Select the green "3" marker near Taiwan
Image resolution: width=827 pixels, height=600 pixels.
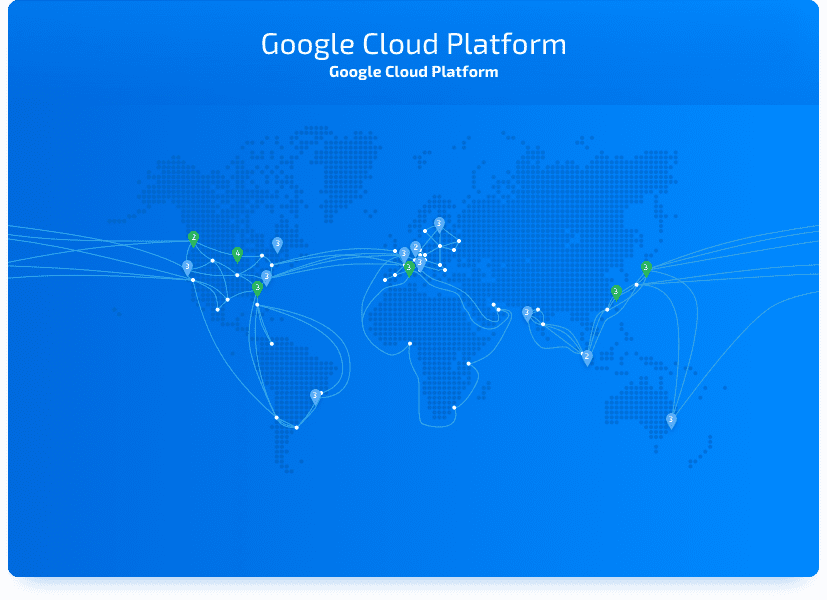click(615, 291)
